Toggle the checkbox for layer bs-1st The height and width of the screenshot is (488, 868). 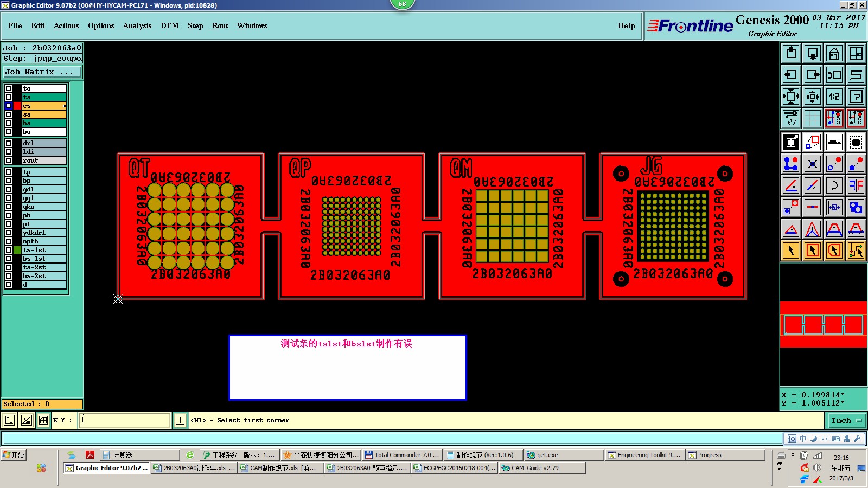tap(9, 259)
